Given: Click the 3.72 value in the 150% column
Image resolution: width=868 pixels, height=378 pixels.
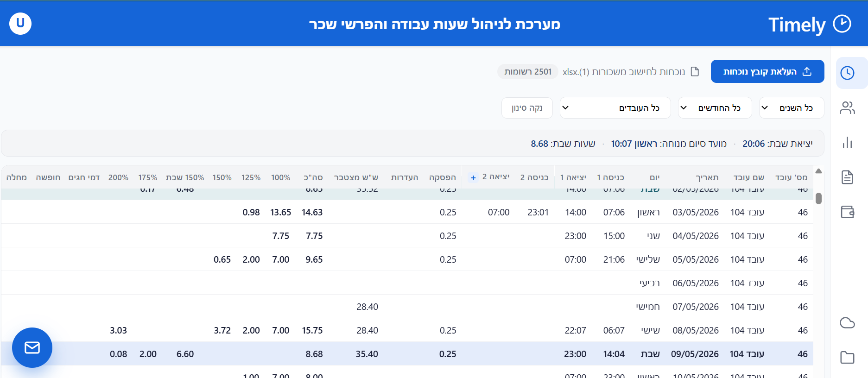Looking at the screenshot, I should [222, 330].
